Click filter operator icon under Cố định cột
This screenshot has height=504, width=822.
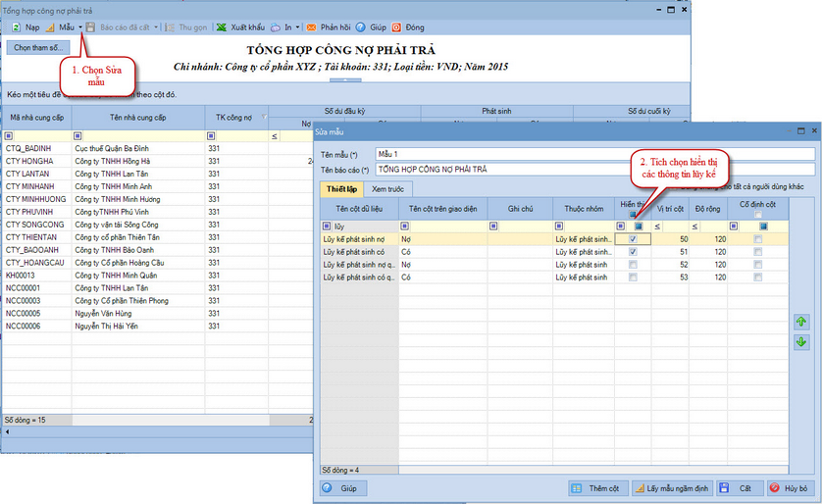(x=734, y=227)
